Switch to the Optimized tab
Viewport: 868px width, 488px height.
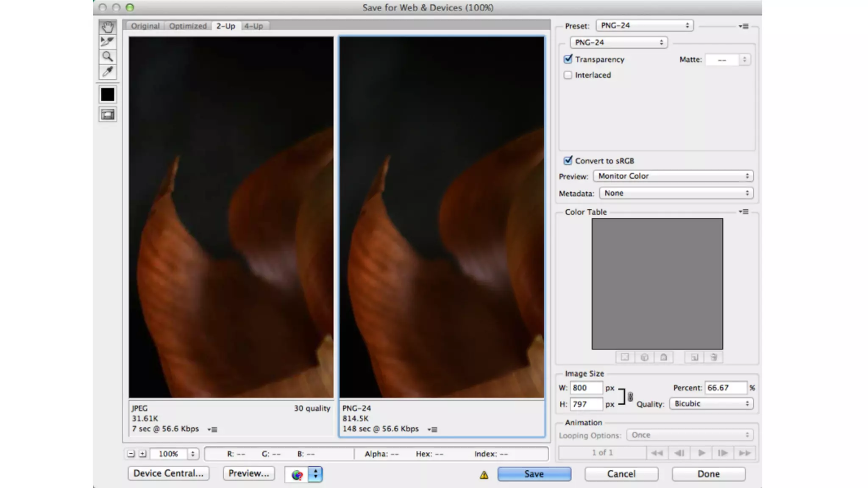click(188, 26)
